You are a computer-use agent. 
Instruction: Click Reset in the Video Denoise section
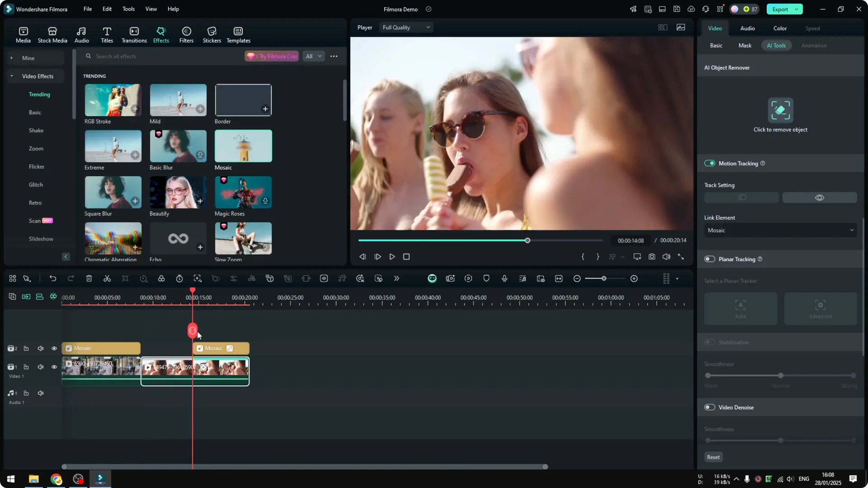(713, 457)
